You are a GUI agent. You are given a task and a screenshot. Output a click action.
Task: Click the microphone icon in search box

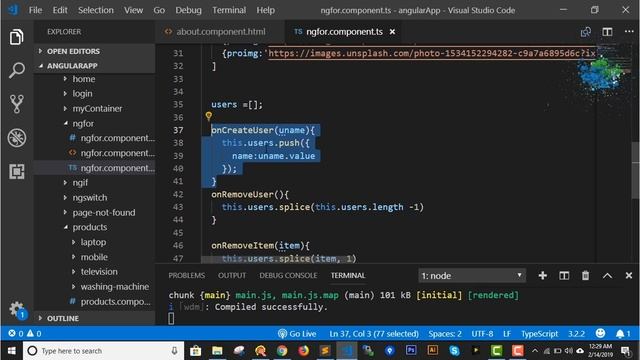(x=174, y=351)
